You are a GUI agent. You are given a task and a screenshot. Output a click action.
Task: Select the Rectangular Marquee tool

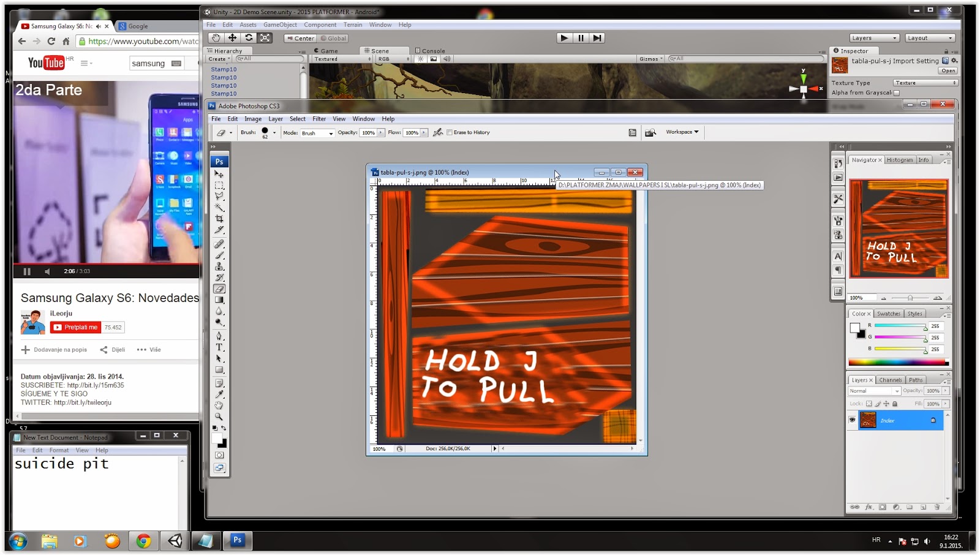(219, 186)
